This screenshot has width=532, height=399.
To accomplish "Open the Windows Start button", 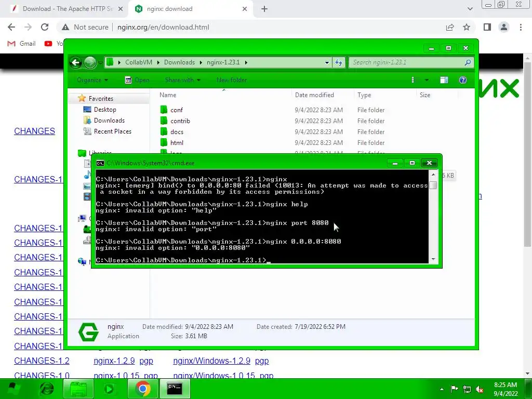I will [13, 389].
